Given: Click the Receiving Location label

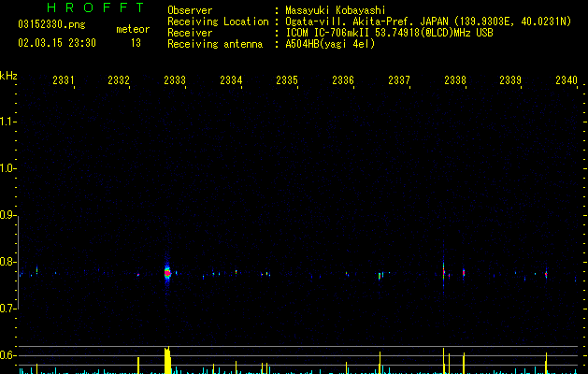Looking at the screenshot, I should [x=218, y=22].
